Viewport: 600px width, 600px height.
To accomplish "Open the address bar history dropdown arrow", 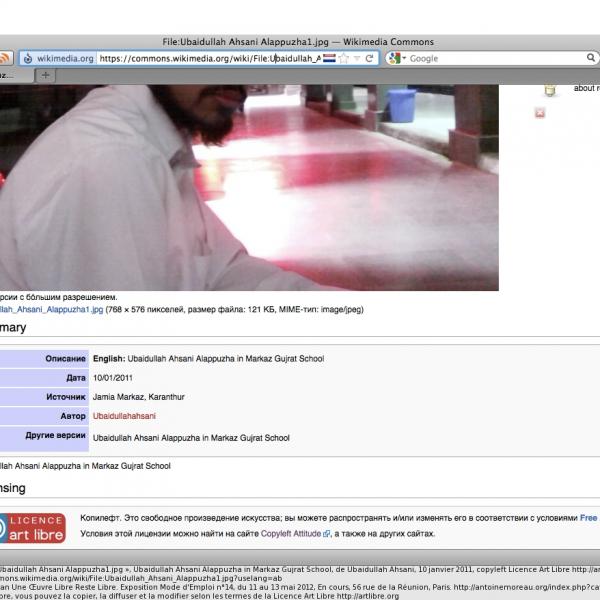I will [x=357, y=59].
